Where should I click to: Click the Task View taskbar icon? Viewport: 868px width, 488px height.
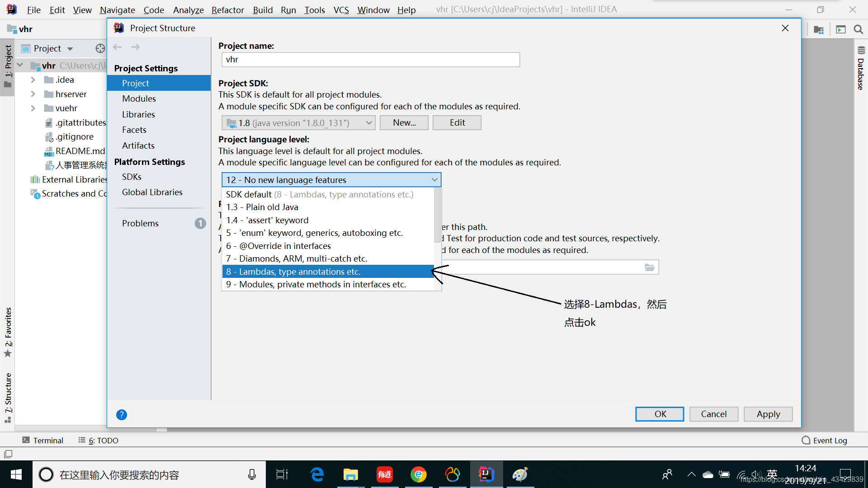tap(282, 474)
